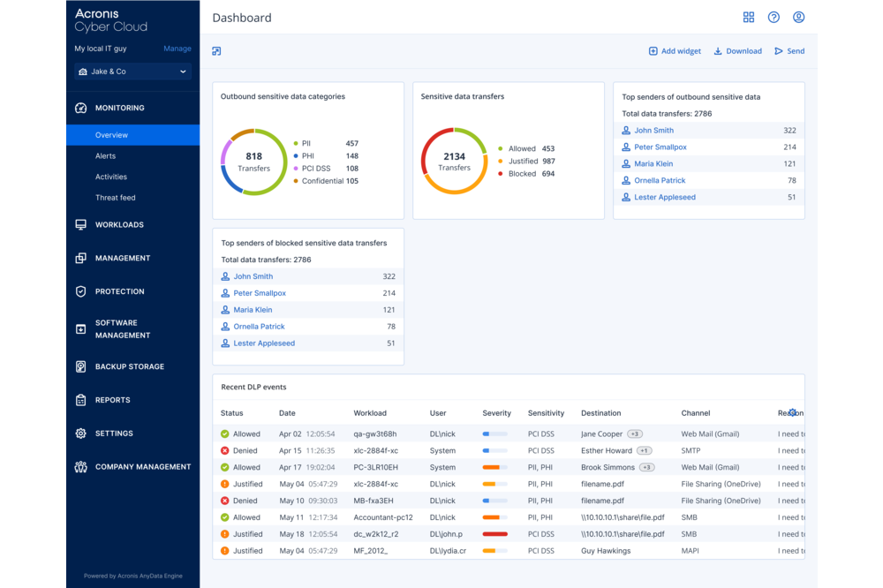The width and height of the screenshot is (883, 588).
Task: Open the Alerts menu item
Action: pyautogui.click(x=106, y=156)
